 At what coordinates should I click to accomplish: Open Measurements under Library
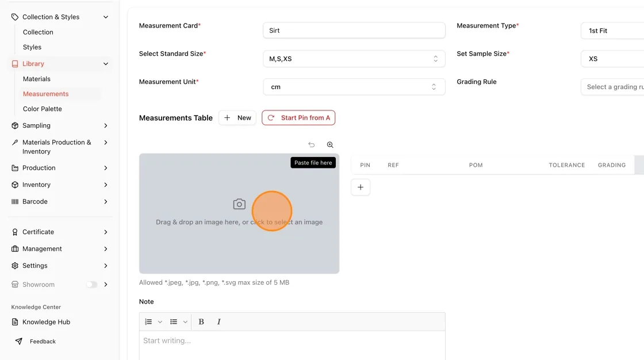click(45, 94)
